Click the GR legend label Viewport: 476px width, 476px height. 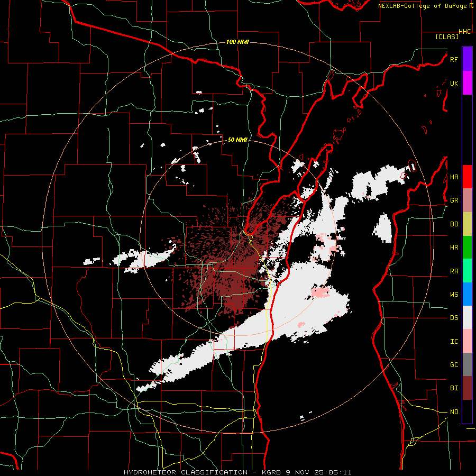[454, 200]
